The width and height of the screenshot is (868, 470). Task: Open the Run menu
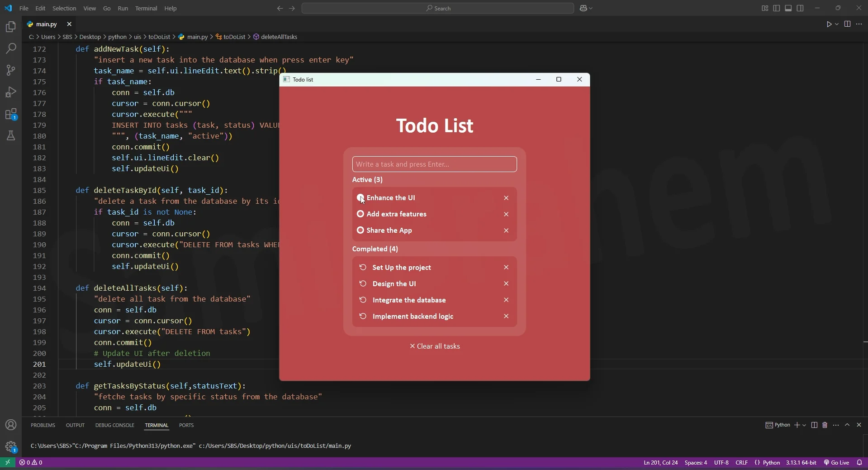tap(122, 8)
